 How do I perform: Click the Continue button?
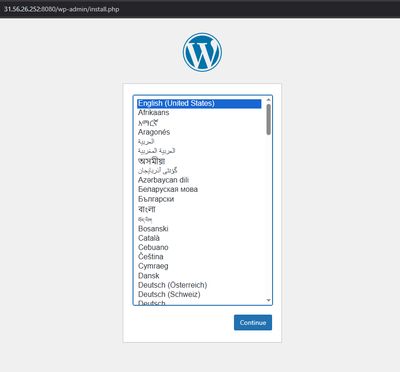click(x=253, y=323)
